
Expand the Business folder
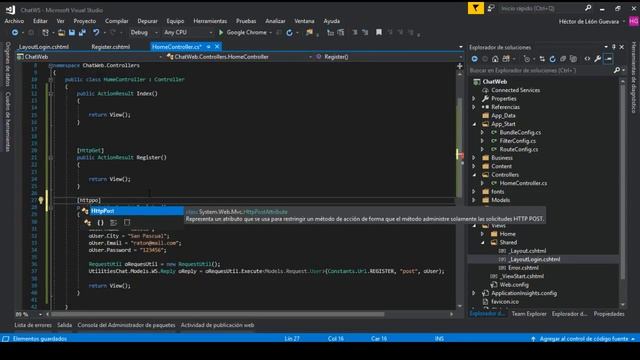474,158
